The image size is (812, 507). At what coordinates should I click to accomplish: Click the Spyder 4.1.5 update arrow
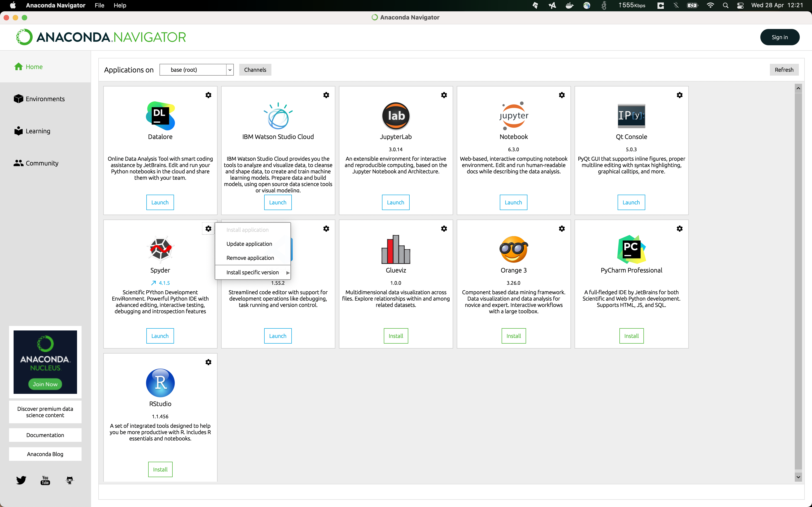154,283
